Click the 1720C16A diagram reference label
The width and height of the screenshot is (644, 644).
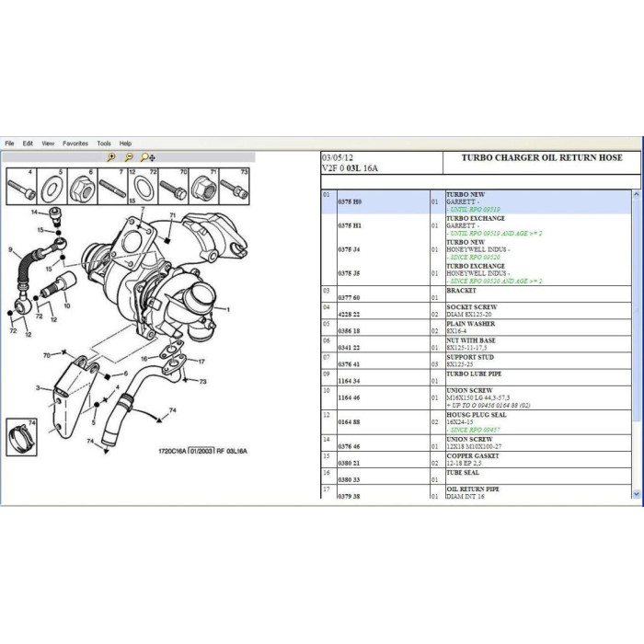(x=173, y=451)
